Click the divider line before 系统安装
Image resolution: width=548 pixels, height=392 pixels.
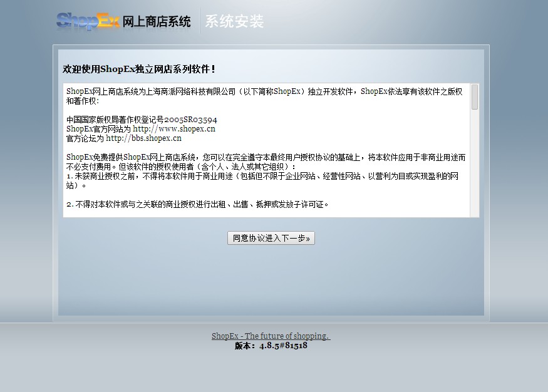[x=199, y=21]
